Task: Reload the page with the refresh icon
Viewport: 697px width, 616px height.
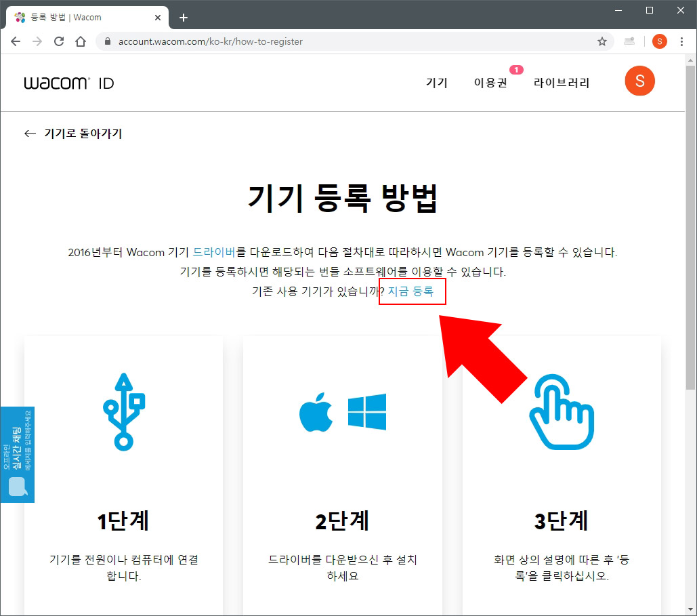Action: [59, 41]
